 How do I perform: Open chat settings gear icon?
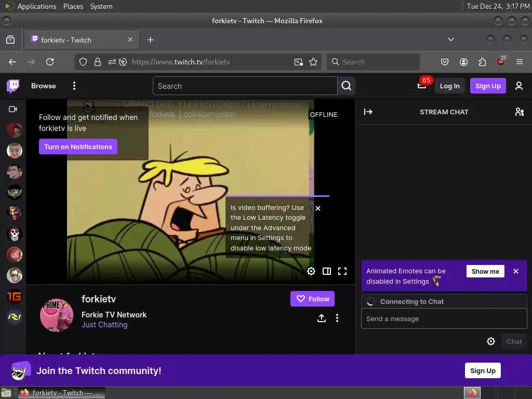(x=491, y=341)
